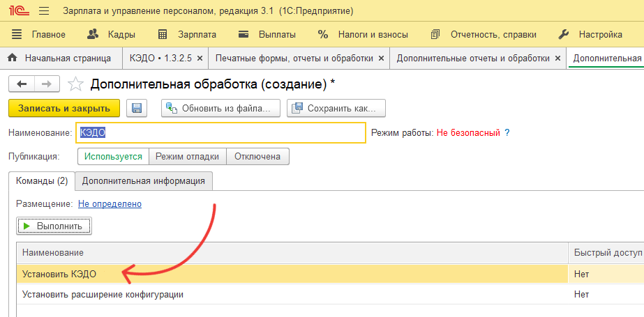Open the Зарплата section
Image resolution: width=644 pixels, height=317 pixels.
[187, 35]
